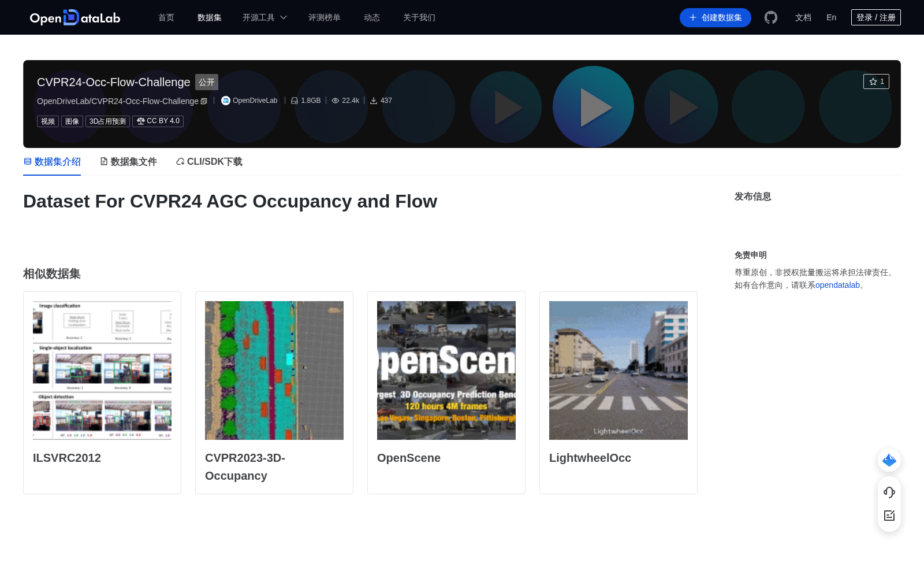The width and height of the screenshot is (924, 578).
Task: Click the 登录 / 注册 button
Action: pyautogui.click(x=876, y=17)
